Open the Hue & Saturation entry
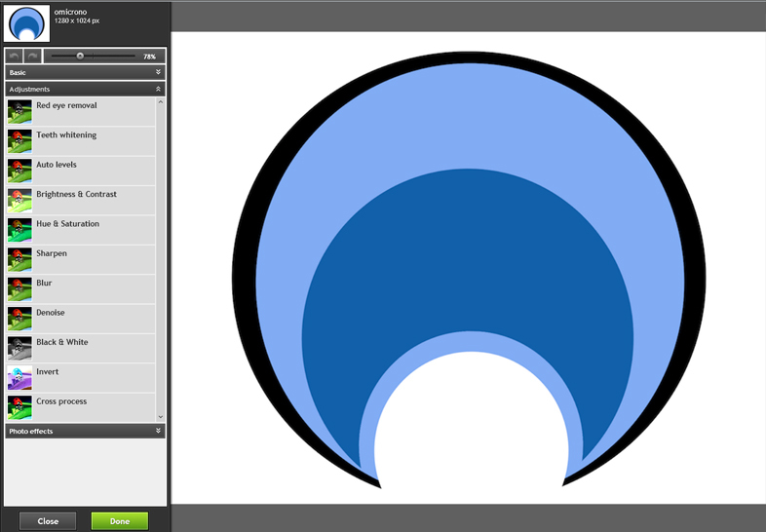 [x=67, y=224]
